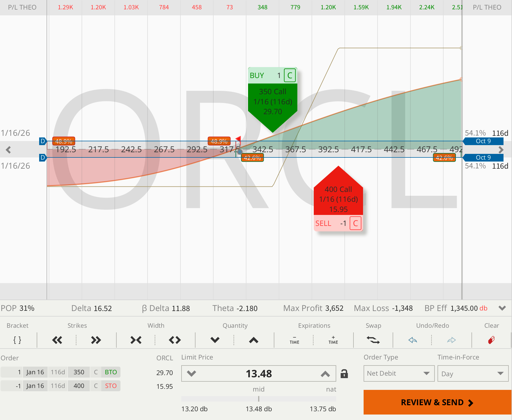Click the POP 31% statistic
Image resolution: width=512 pixels, height=420 pixels.
(18, 308)
